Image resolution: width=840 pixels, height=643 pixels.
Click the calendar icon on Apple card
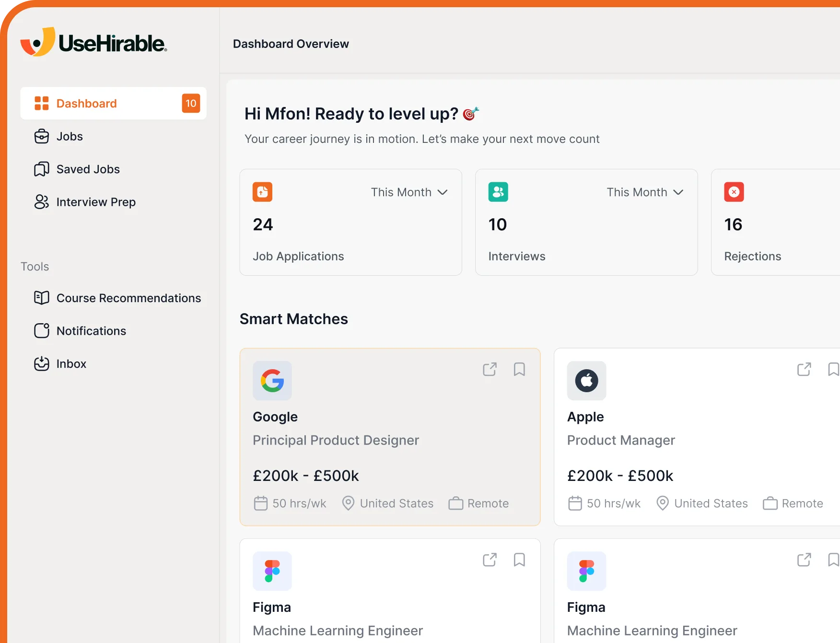575,503
